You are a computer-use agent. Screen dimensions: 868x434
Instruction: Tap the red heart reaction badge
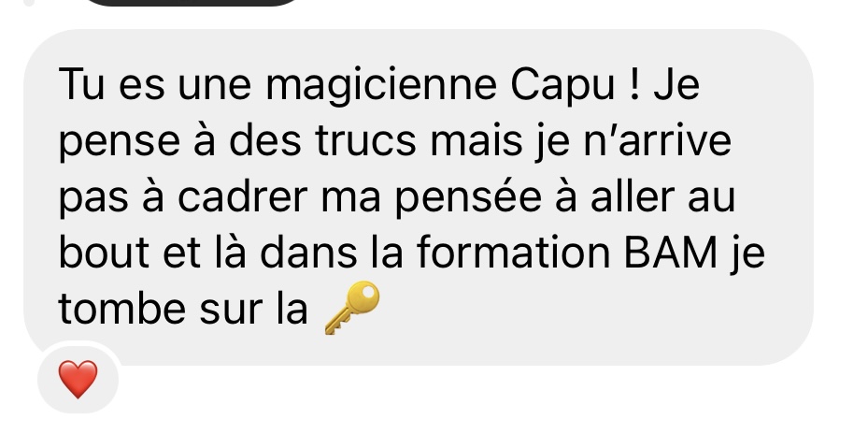coord(78,379)
